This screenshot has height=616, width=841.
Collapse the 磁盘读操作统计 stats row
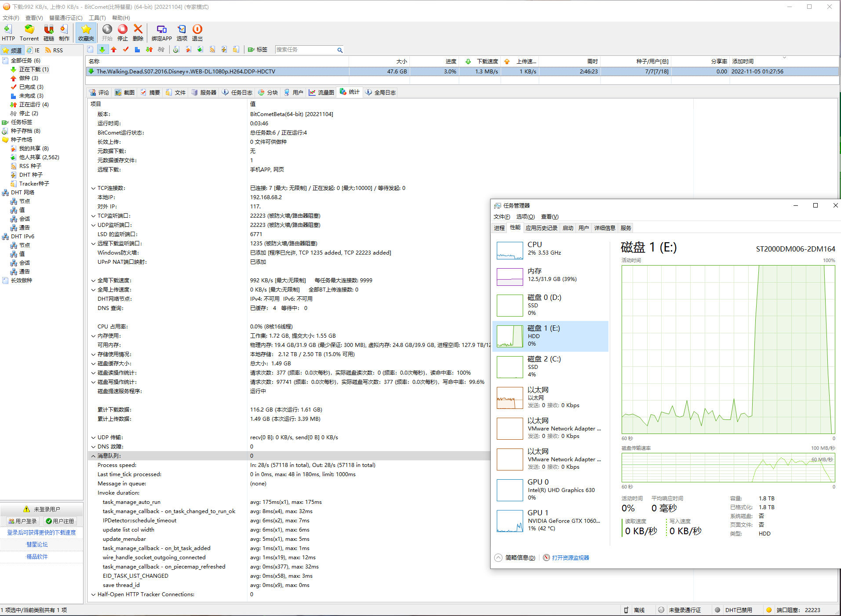pos(93,373)
